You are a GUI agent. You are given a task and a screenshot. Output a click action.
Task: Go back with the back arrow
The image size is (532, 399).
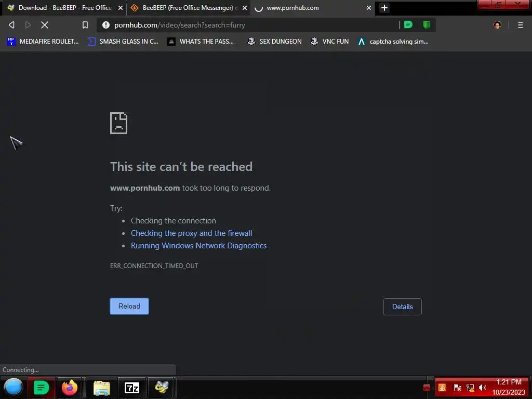pos(11,25)
